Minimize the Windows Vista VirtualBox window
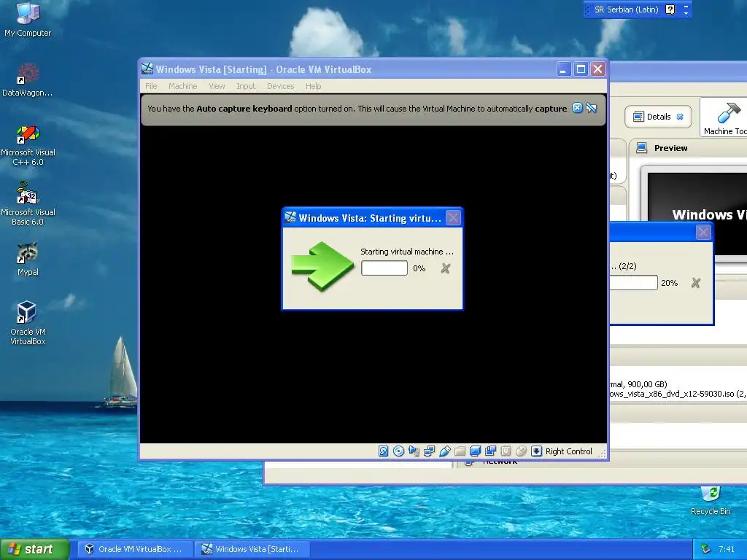747x560 pixels. (564, 69)
